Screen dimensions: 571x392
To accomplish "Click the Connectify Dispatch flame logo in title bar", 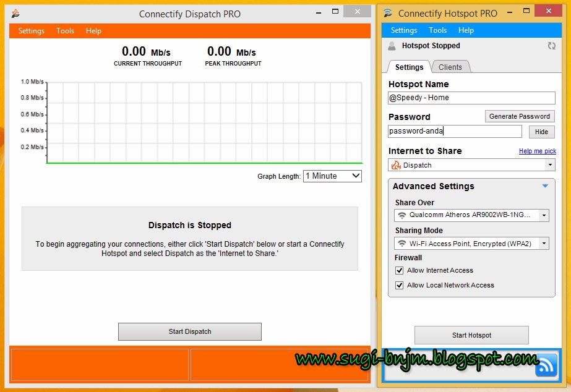I will (15, 14).
